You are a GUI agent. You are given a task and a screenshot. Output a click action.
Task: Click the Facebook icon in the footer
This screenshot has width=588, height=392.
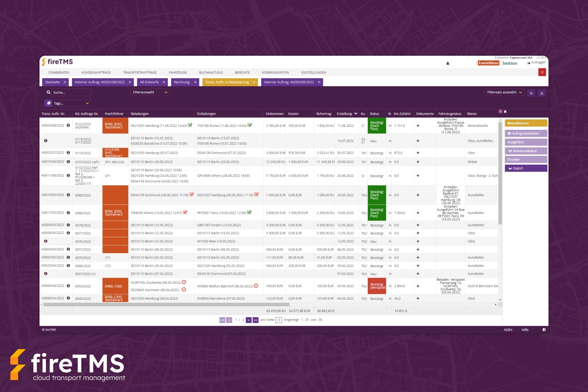coord(544,330)
